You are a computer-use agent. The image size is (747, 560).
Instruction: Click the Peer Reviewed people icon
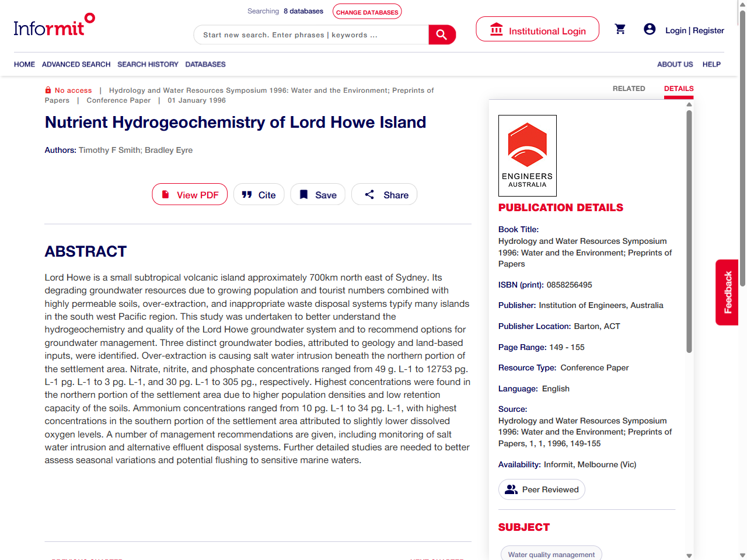(x=511, y=489)
